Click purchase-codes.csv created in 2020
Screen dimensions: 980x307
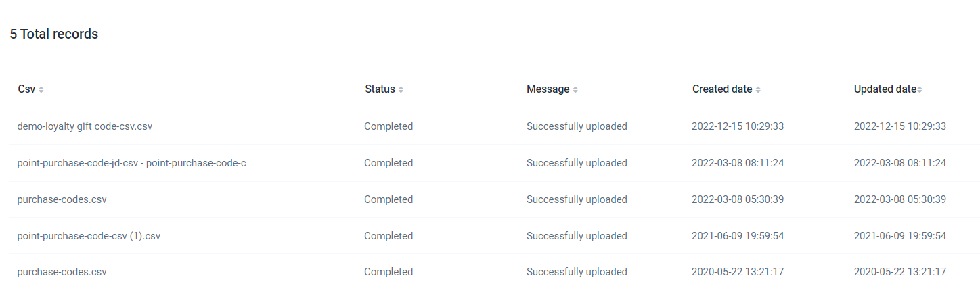(62, 272)
